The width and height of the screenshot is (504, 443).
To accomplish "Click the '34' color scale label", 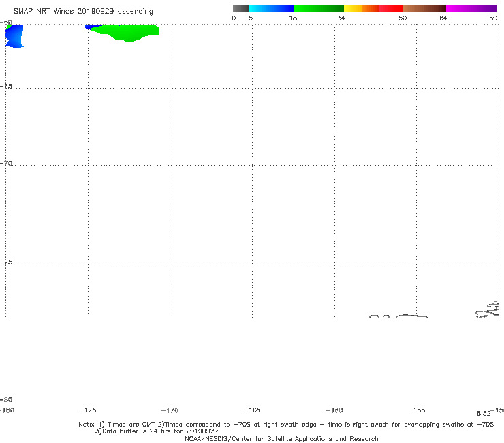I will point(341,18).
